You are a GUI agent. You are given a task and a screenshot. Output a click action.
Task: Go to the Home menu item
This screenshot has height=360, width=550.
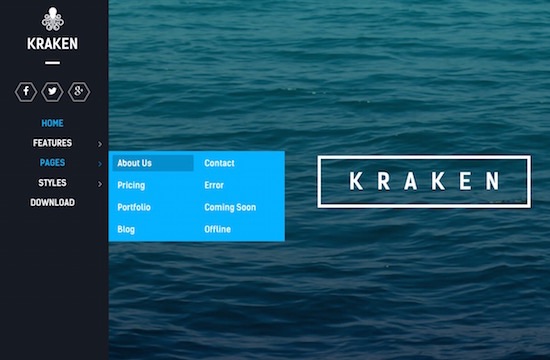coord(52,123)
